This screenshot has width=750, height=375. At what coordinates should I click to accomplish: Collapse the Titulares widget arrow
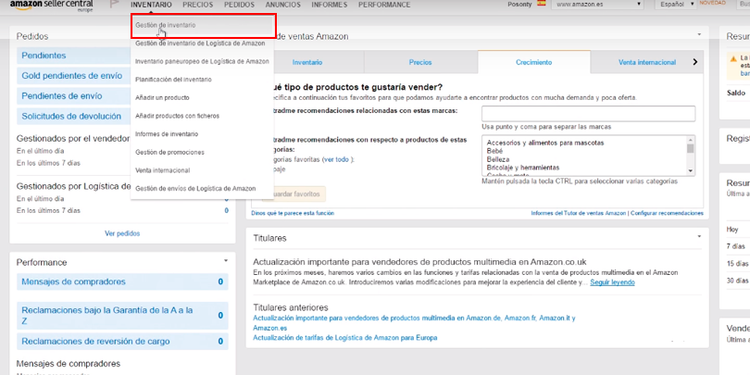[x=699, y=236]
